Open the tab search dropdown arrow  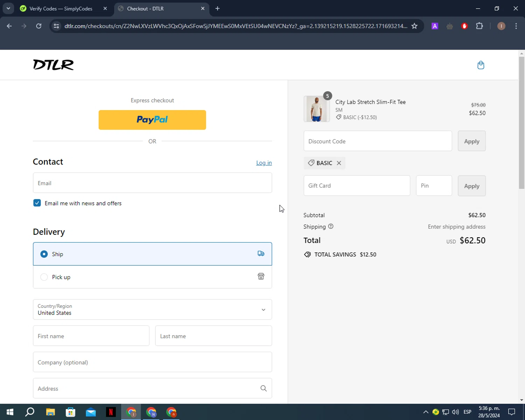click(x=8, y=8)
